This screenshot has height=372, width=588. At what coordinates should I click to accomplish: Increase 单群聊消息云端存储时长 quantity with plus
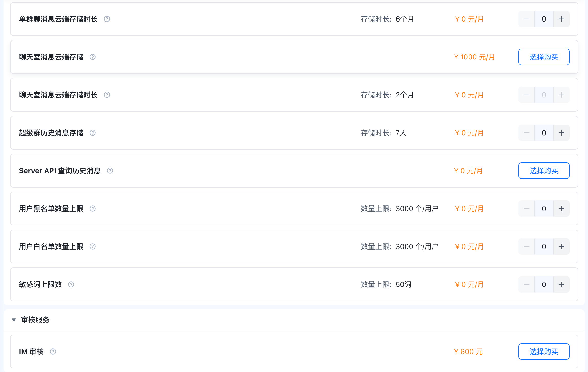[561, 19]
